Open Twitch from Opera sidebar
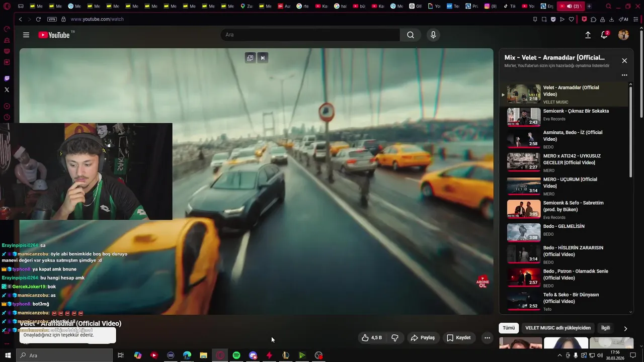 tap(7, 78)
